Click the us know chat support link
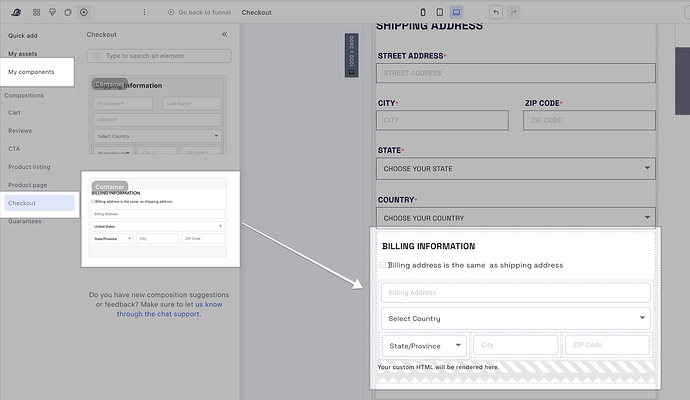The height and width of the screenshot is (400, 690). (x=209, y=304)
